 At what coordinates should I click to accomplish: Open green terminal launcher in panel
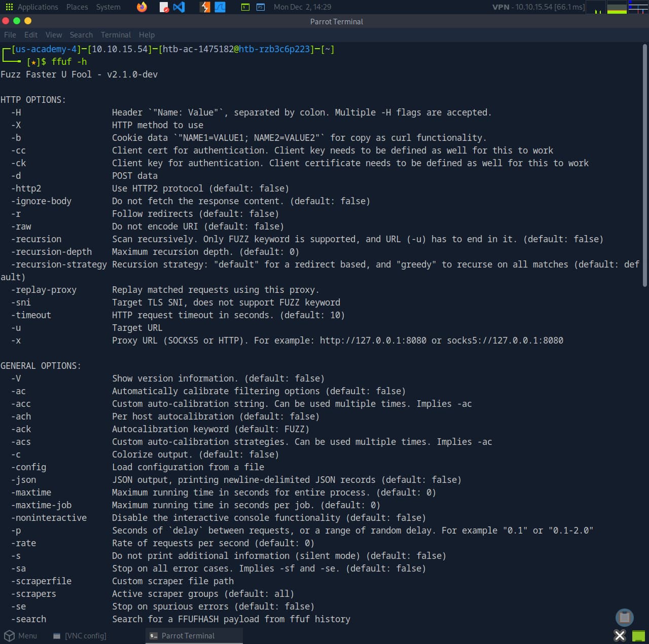click(x=245, y=7)
